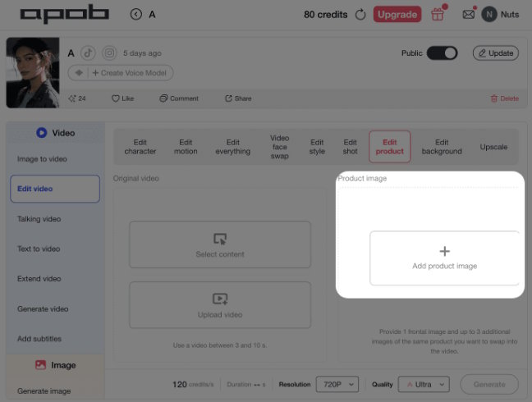Open the mail envelope notifications icon
This screenshot has height=402, width=532.
tap(469, 15)
